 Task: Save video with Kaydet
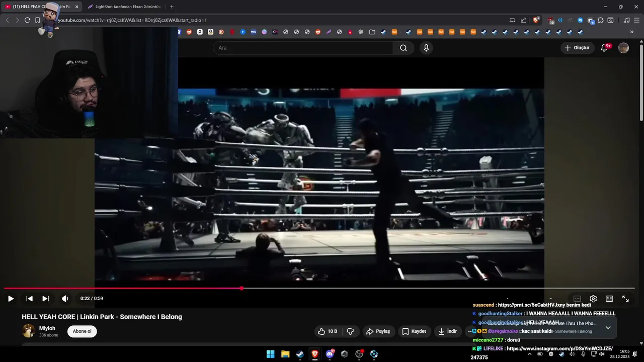click(x=414, y=331)
